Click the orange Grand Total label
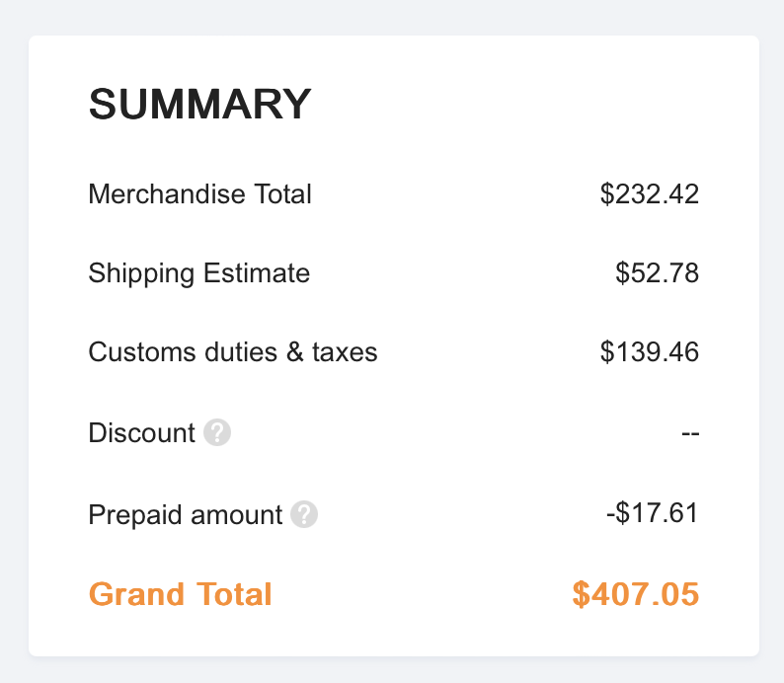Image resolution: width=784 pixels, height=683 pixels. [x=180, y=594]
